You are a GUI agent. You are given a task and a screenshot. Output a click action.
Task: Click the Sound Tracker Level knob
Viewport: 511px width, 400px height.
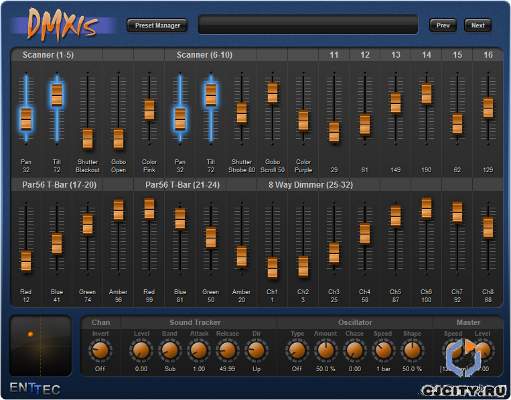141,350
